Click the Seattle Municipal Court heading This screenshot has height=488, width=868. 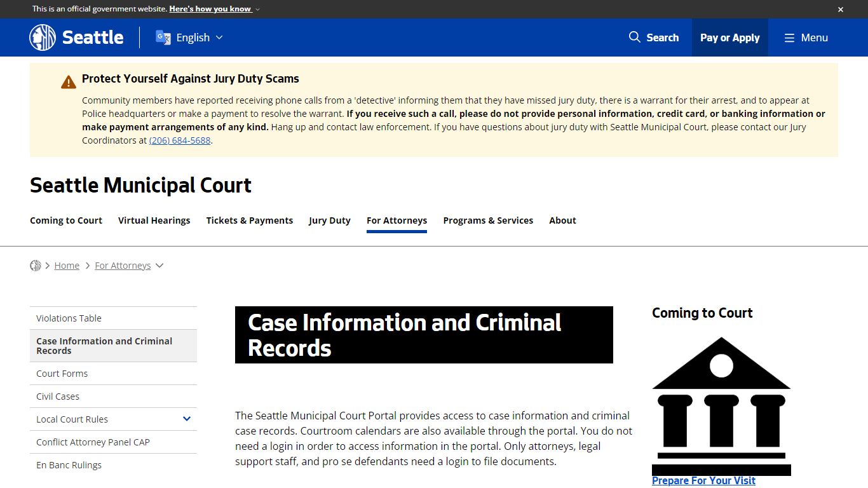pyautogui.click(x=140, y=186)
